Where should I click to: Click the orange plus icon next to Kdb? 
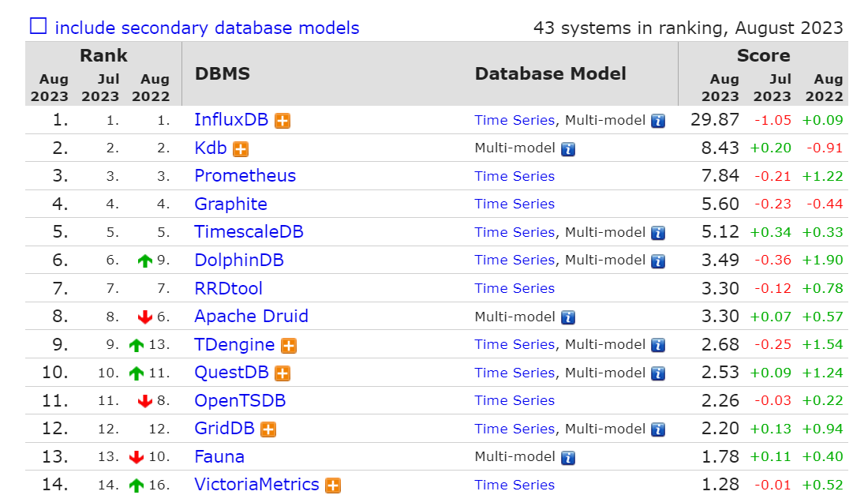point(241,149)
